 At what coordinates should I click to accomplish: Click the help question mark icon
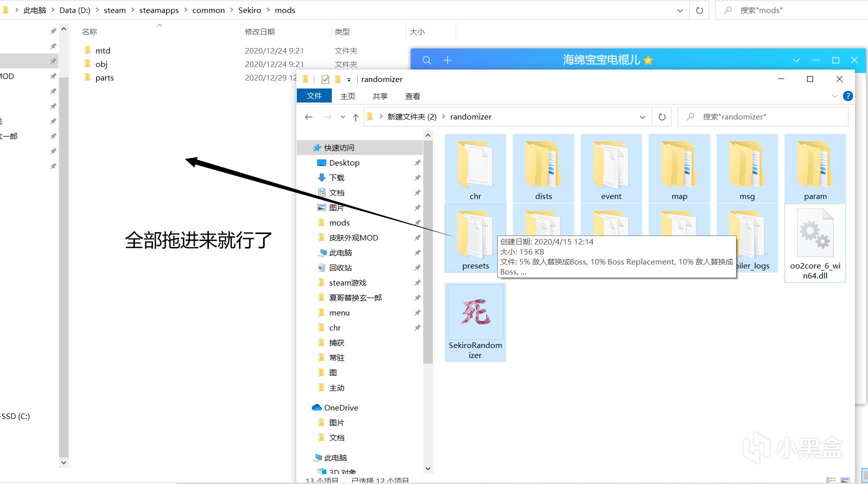point(848,96)
